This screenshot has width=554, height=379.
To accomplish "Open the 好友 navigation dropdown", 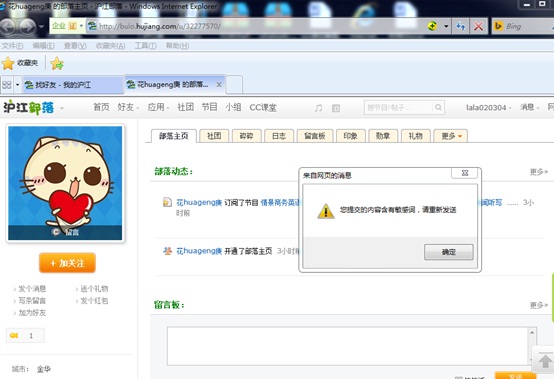I will point(128,107).
